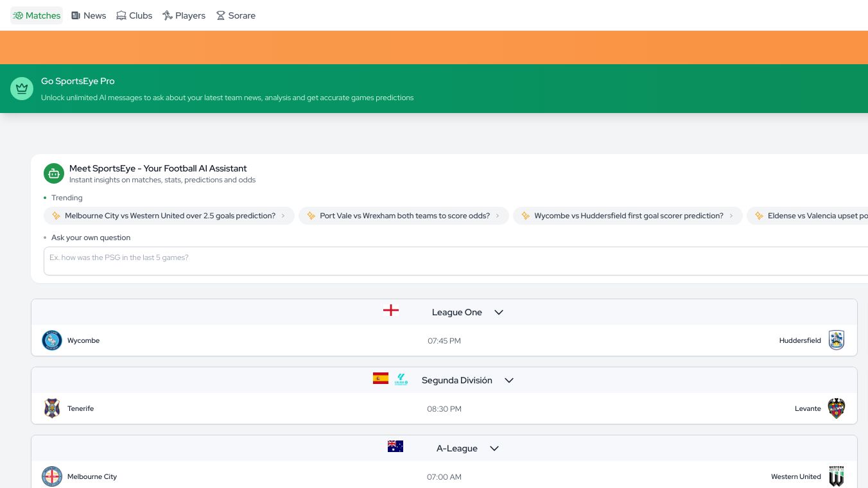Click the Go SportsEye Pro banner title

point(78,81)
